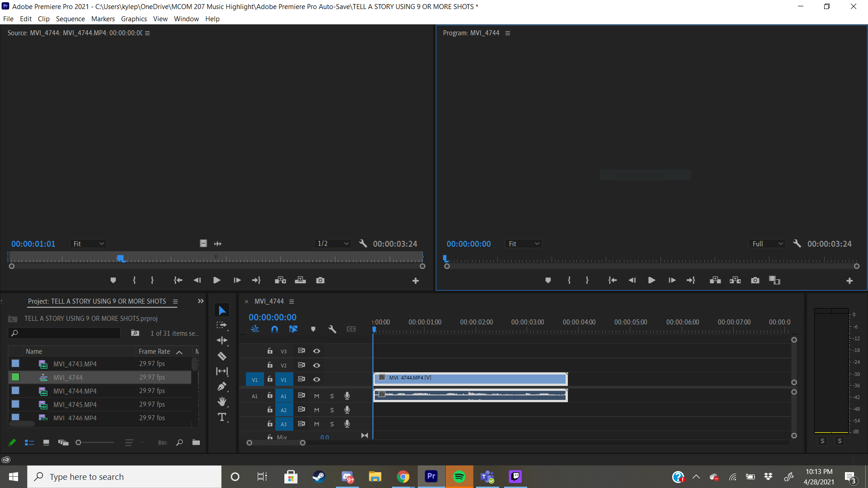Toggle snapping with the magnet icon
The height and width of the screenshot is (488, 868).
pos(274,329)
